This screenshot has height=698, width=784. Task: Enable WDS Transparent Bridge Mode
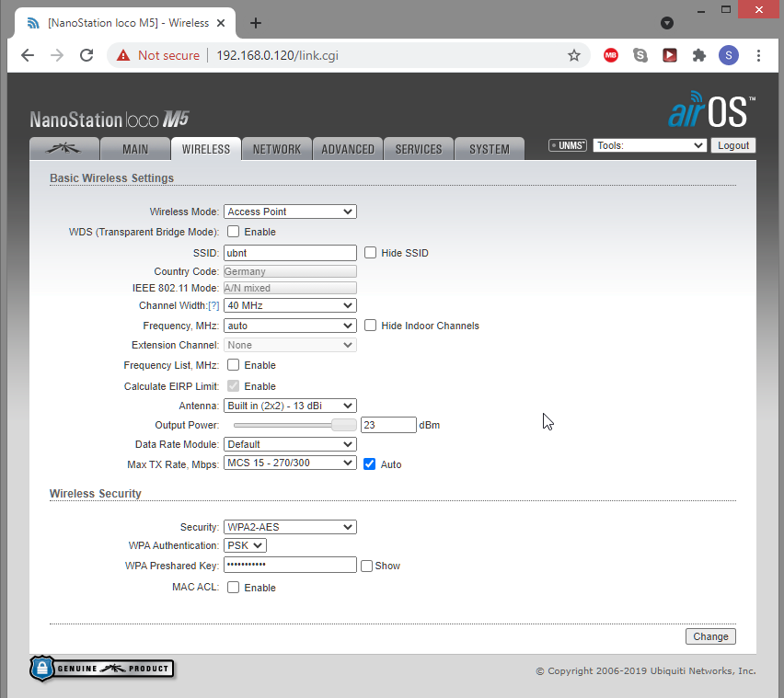233,232
